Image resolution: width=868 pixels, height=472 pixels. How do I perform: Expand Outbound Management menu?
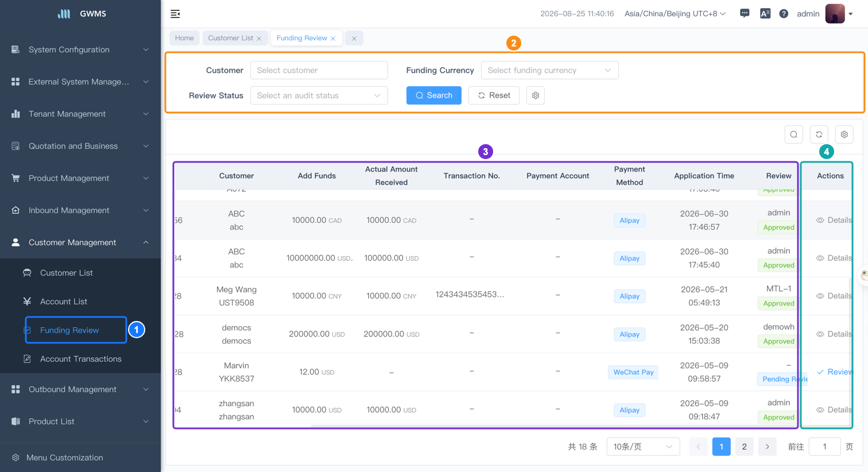click(80, 389)
